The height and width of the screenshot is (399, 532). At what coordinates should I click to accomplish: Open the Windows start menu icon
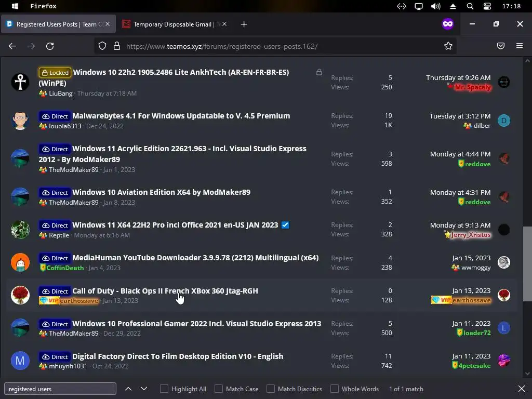(15, 6)
